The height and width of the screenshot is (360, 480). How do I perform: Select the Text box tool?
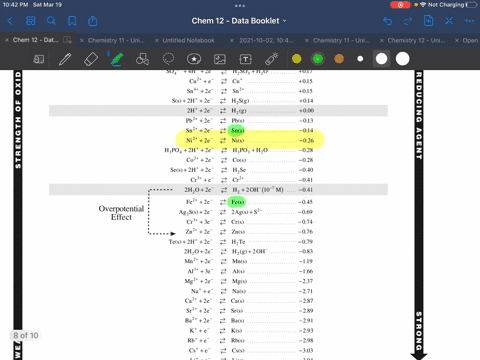tap(246, 59)
